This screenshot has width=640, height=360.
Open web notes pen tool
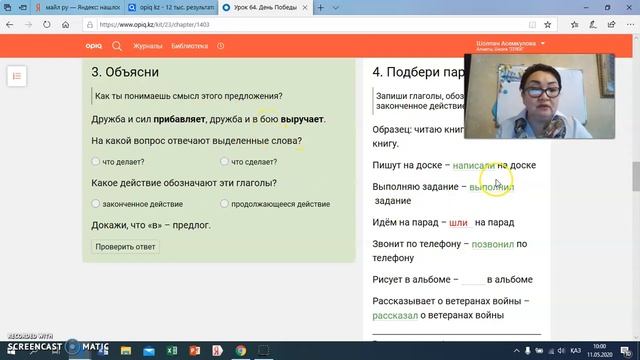click(x=593, y=25)
